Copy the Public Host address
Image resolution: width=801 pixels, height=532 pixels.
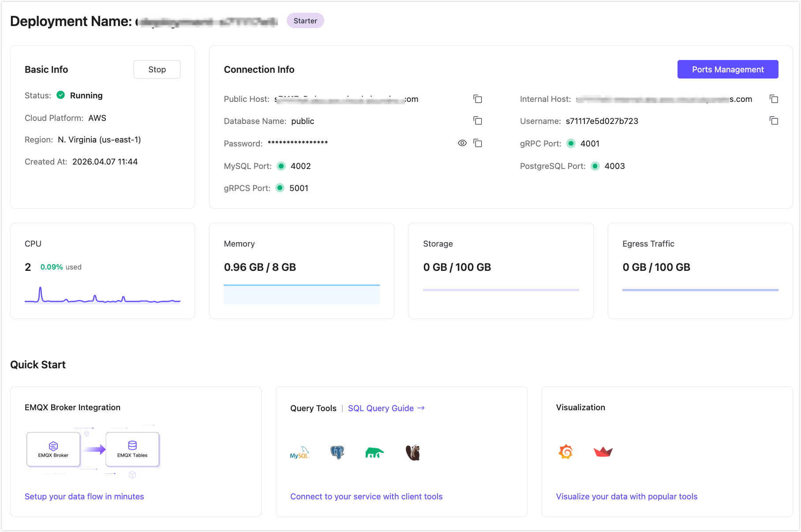478,99
